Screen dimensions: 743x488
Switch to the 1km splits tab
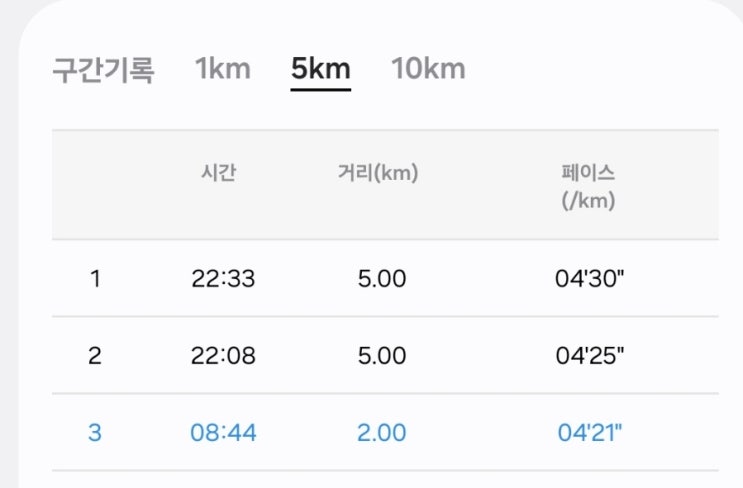pyautogui.click(x=222, y=69)
